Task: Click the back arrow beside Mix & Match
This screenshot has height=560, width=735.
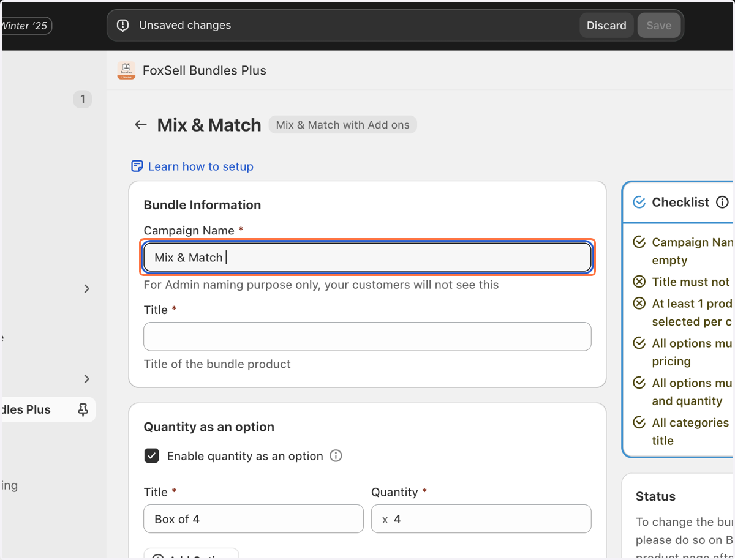Action: point(141,125)
